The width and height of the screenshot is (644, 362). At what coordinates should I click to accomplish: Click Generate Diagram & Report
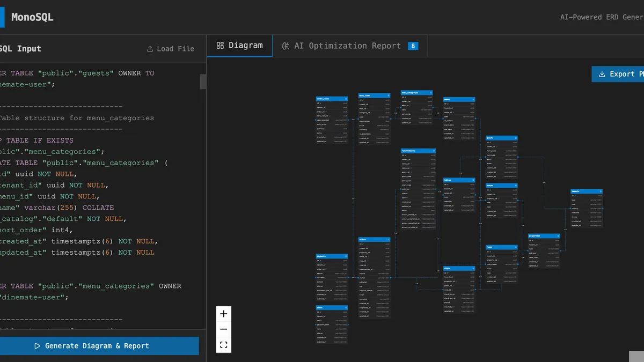click(99, 346)
